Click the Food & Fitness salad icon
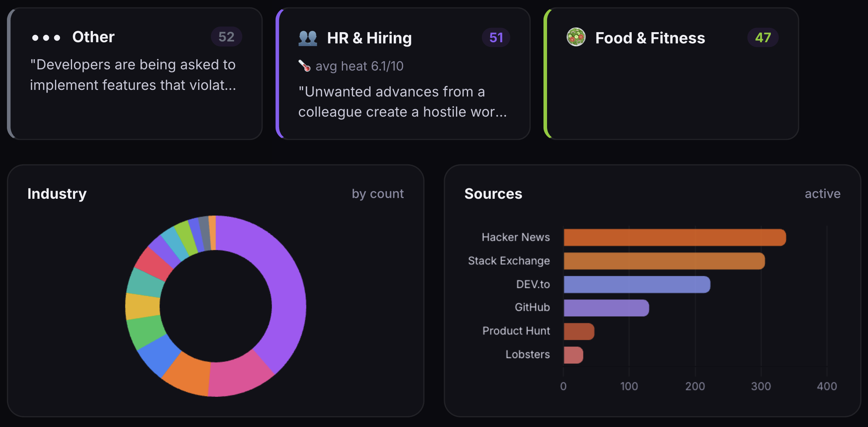The width and height of the screenshot is (868, 427). click(x=576, y=37)
